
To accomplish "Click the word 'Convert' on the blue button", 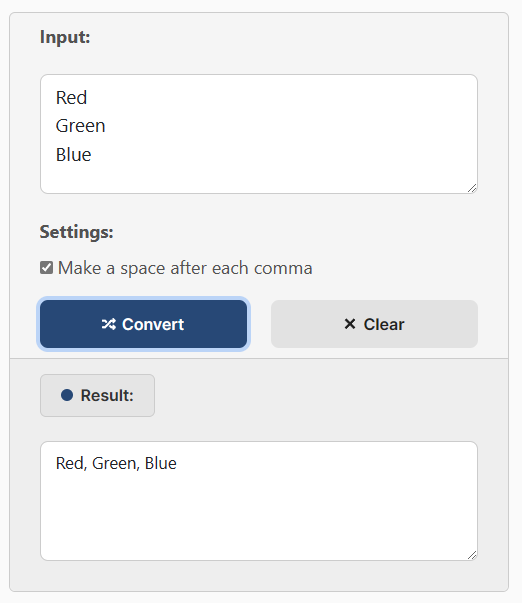I will tap(153, 324).
